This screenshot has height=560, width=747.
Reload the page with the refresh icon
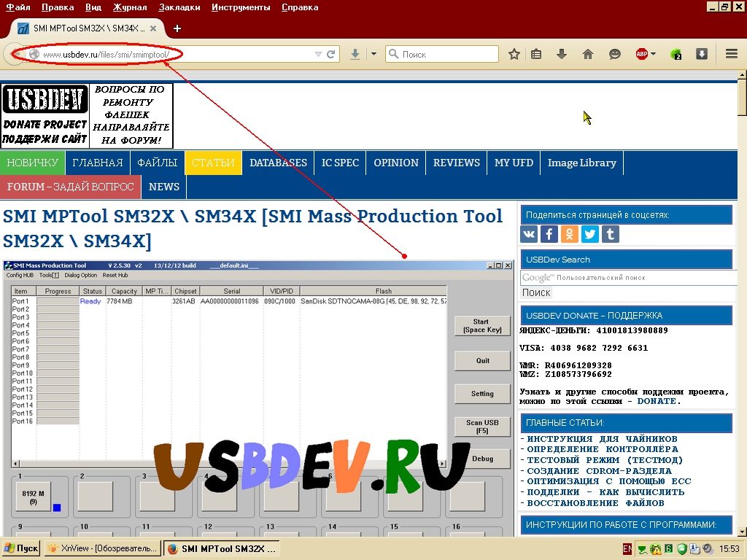point(331,54)
